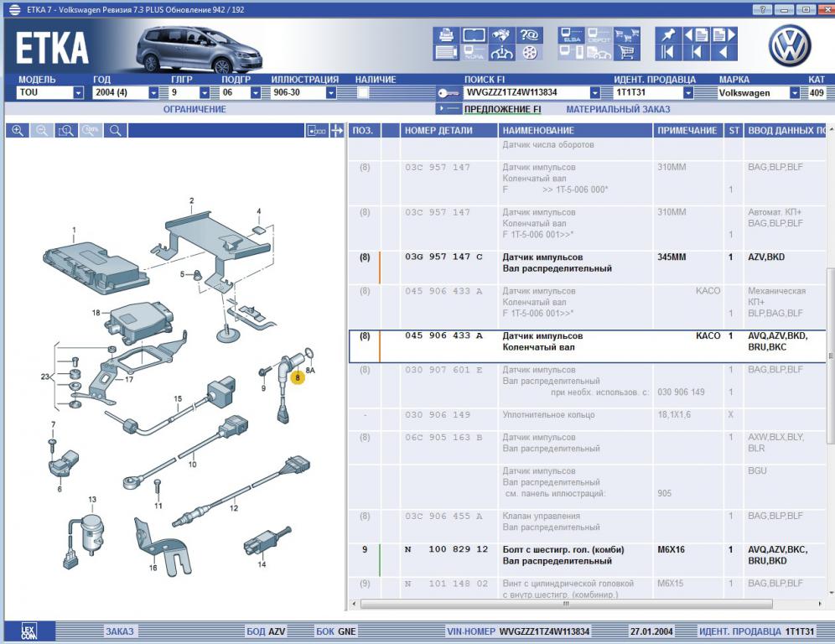Image resolution: width=835 pixels, height=644 pixels.
Task: Toggle the НАЛИЧИЕ checkbox
Action: pyautogui.click(x=363, y=93)
